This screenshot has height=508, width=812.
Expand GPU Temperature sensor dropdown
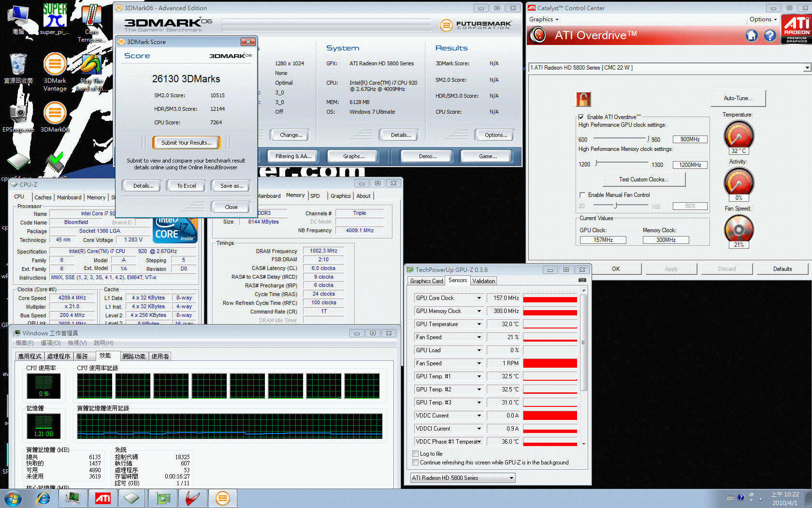pyautogui.click(x=479, y=324)
